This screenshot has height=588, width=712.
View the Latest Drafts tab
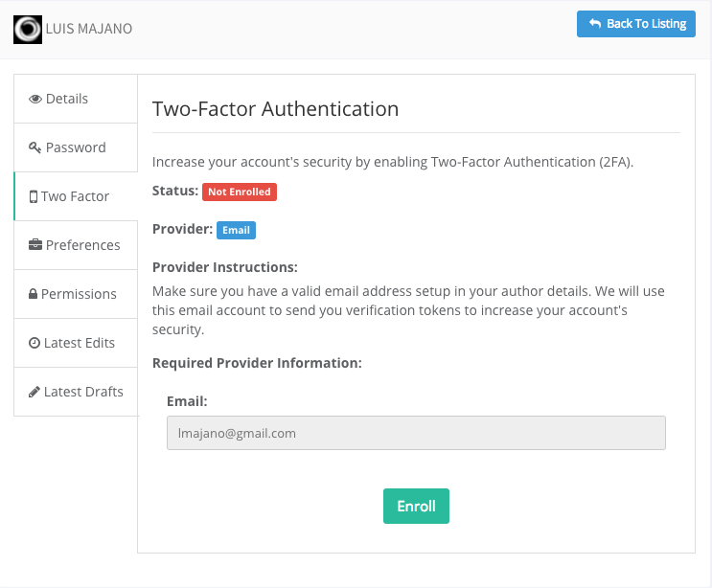click(x=76, y=392)
